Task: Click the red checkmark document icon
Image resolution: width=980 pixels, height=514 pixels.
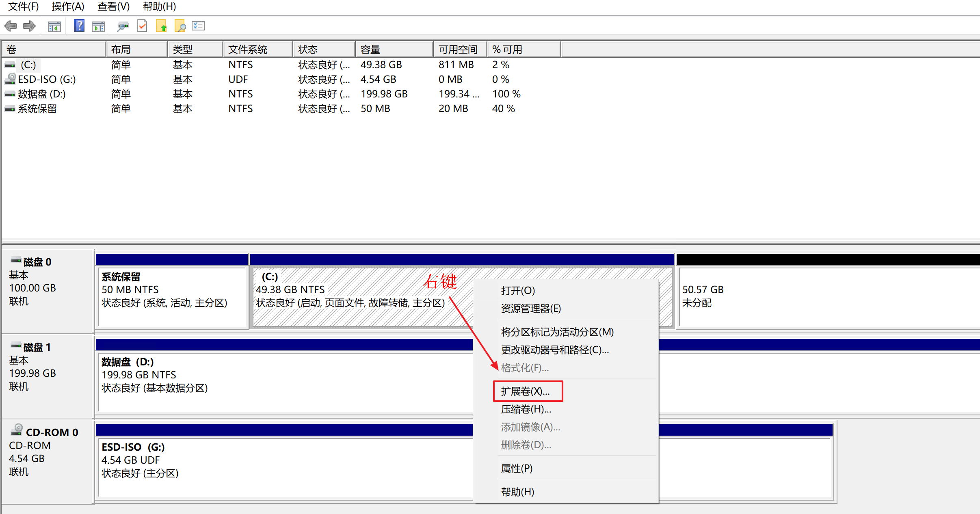Action: tap(142, 26)
